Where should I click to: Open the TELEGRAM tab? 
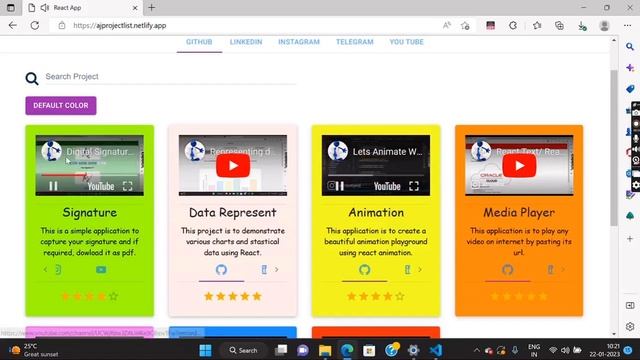(x=354, y=42)
